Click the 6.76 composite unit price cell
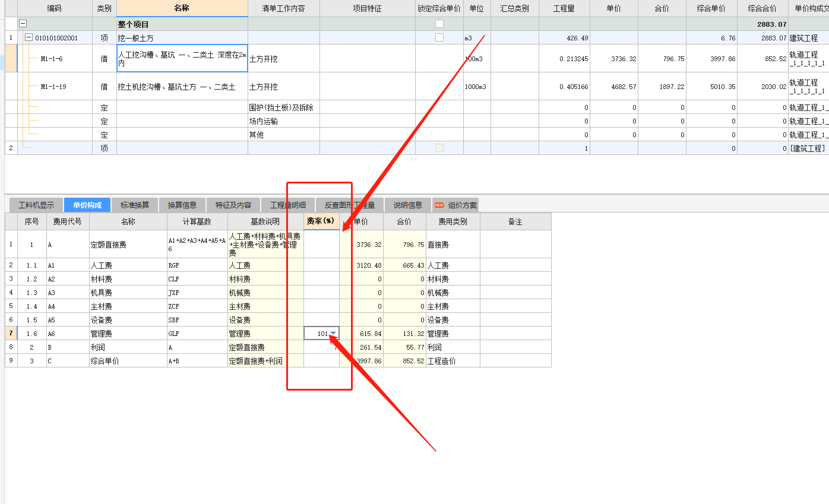 [711, 37]
